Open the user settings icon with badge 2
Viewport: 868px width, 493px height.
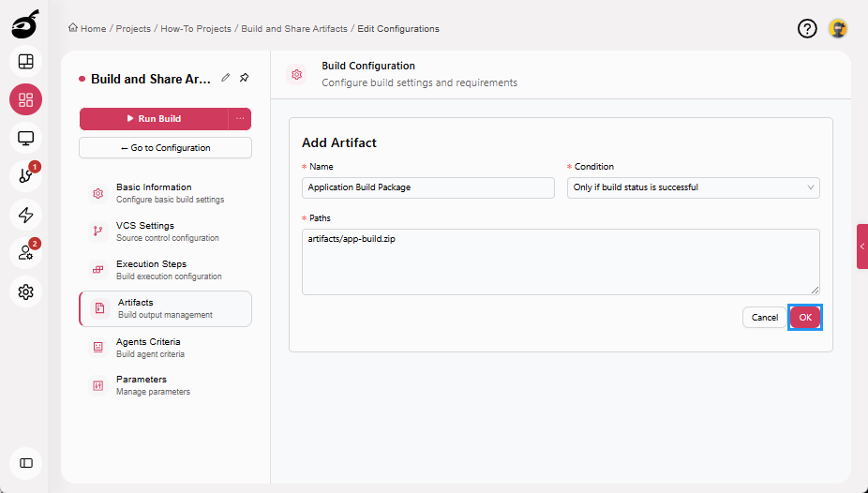[26, 253]
